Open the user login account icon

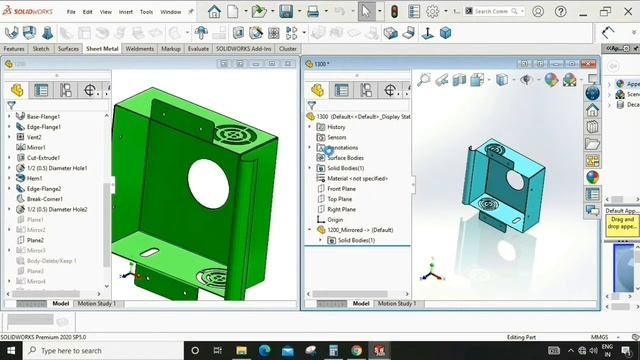(538, 11)
